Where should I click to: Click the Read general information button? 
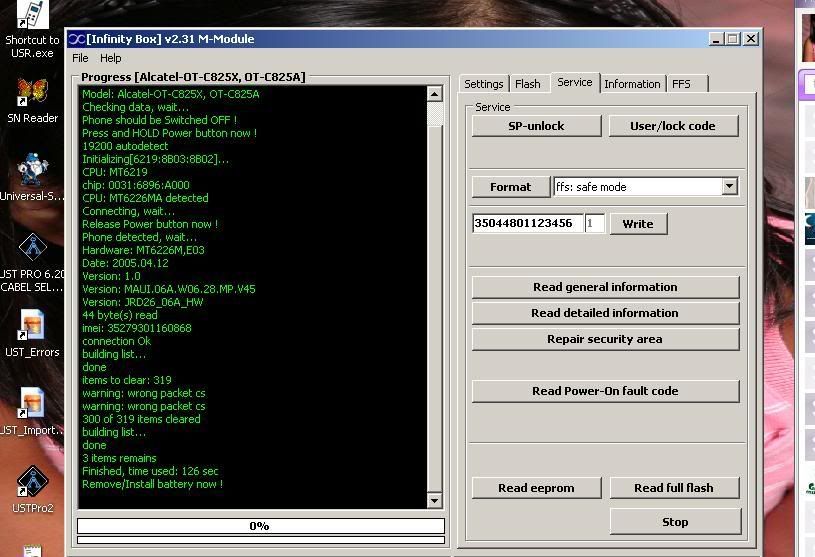pos(604,287)
